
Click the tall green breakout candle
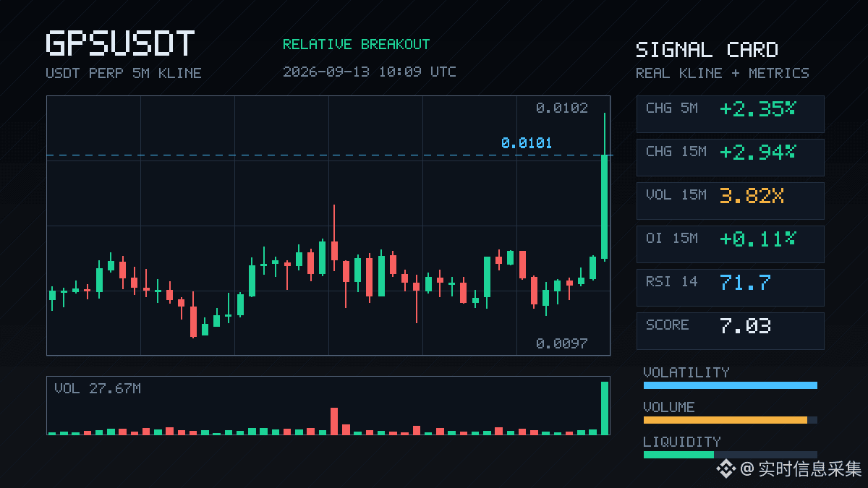click(604, 206)
